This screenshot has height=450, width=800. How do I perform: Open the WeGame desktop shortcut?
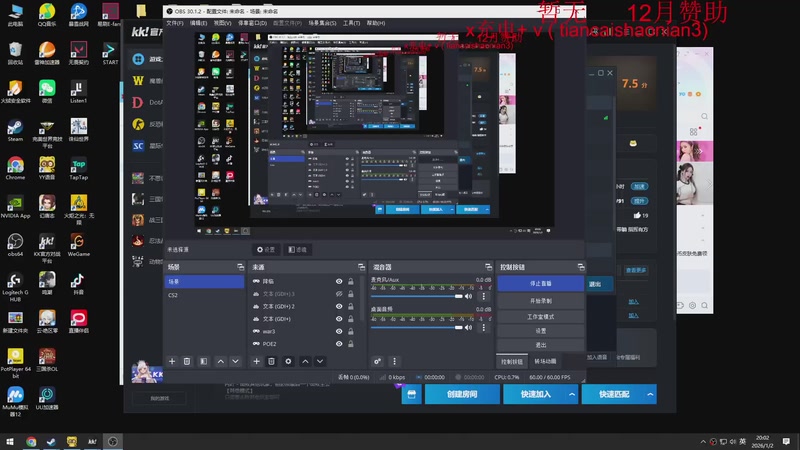tap(78, 245)
